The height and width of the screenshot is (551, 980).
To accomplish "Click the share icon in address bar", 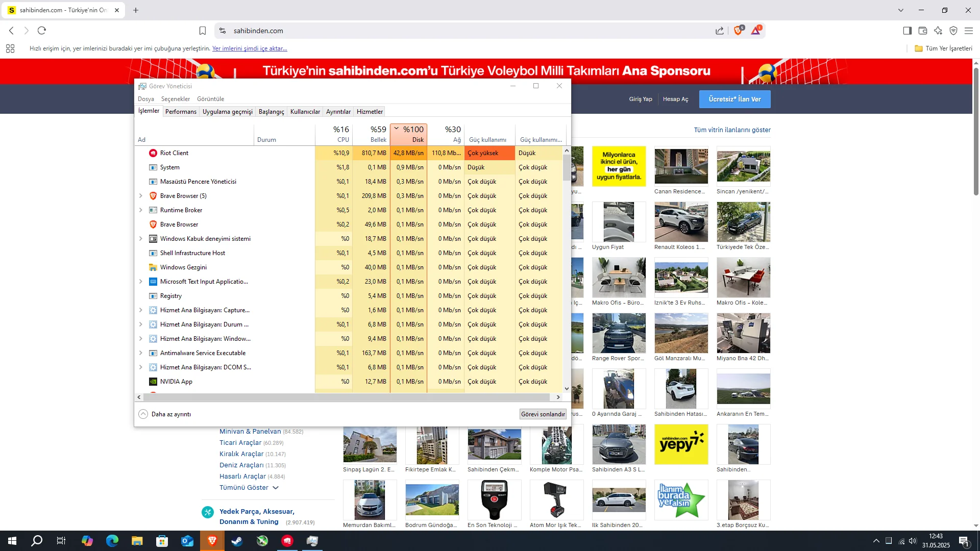I will point(720,31).
